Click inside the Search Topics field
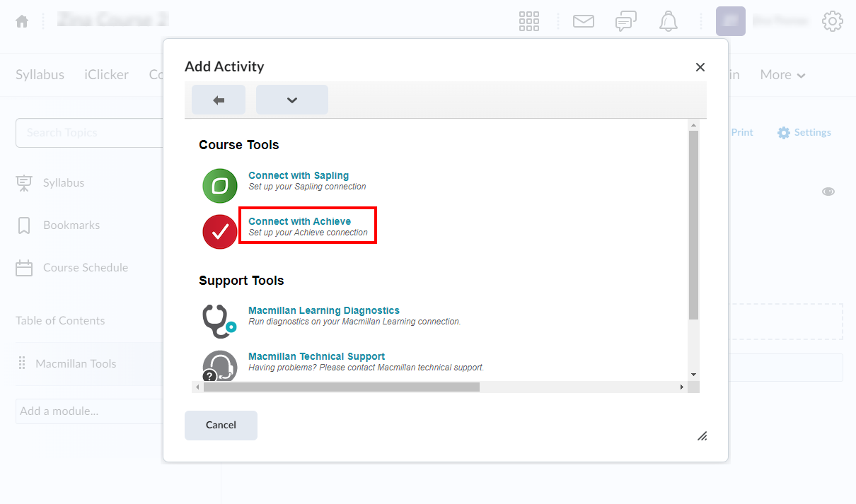Screen dimensions: 856x504 (85, 133)
